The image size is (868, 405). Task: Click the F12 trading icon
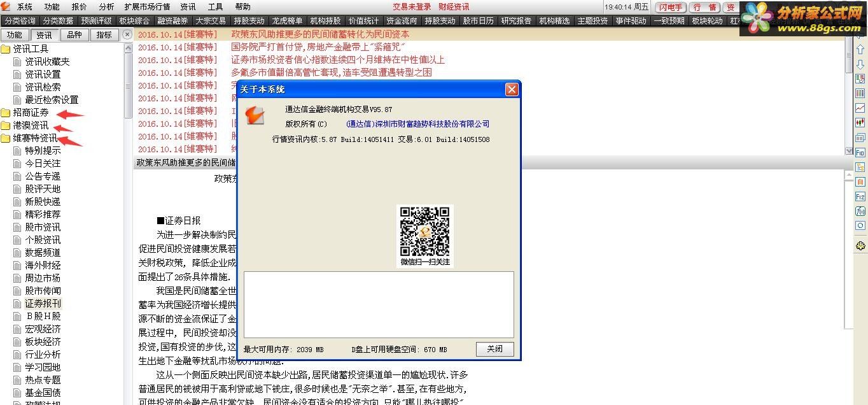860,197
